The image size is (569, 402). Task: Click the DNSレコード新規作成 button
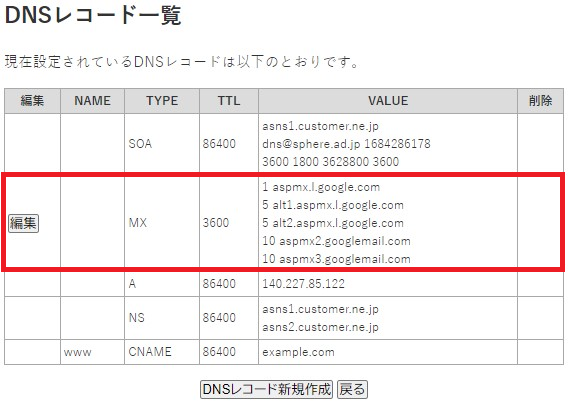(267, 389)
